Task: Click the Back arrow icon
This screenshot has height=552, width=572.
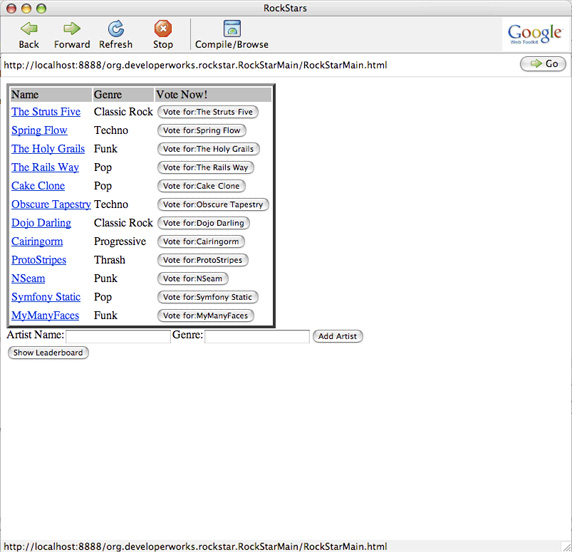Action: pyautogui.click(x=29, y=28)
